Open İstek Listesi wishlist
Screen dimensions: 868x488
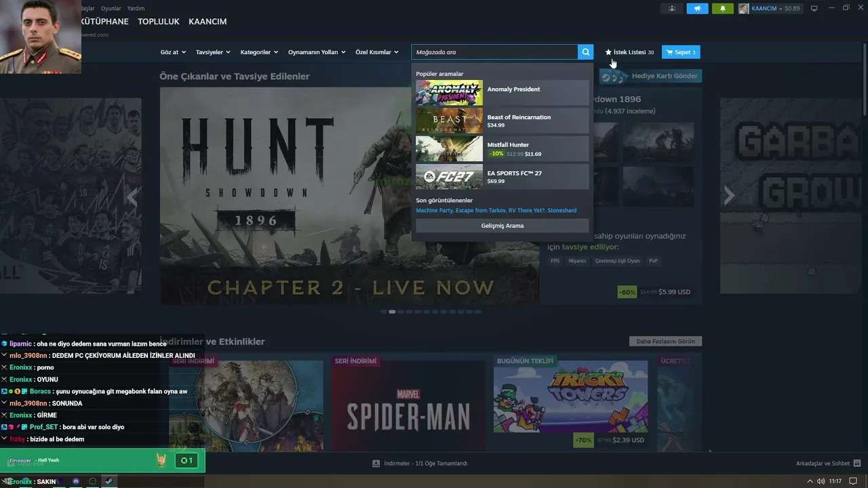(629, 52)
